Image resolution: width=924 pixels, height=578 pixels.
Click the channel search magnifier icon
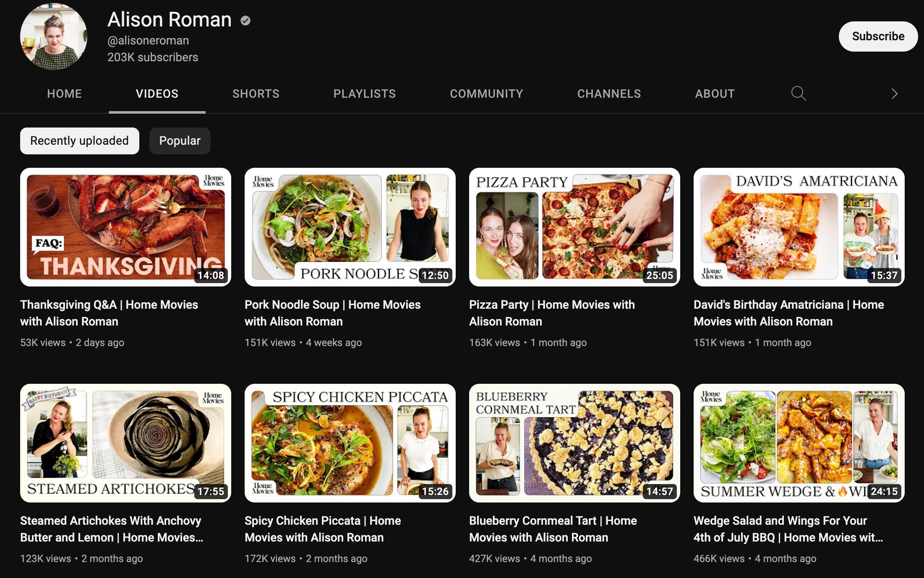click(798, 93)
